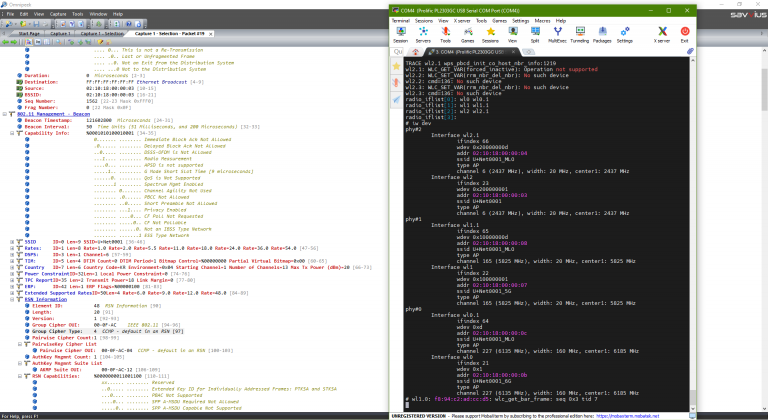This screenshot has width=768, height=420.
Task: Click MobaXterm Session toolbar icon
Action: (x=401, y=35)
